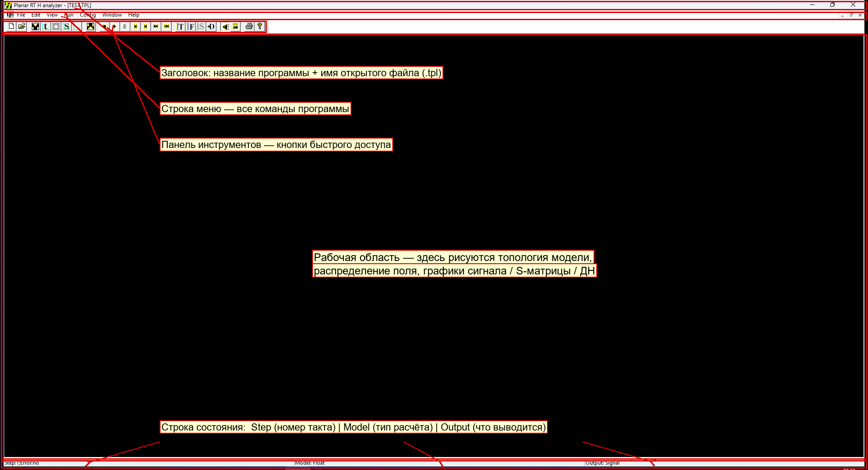The image size is (868, 470).
Task: Click the Output: Signal status bar field
Action: [725, 463]
